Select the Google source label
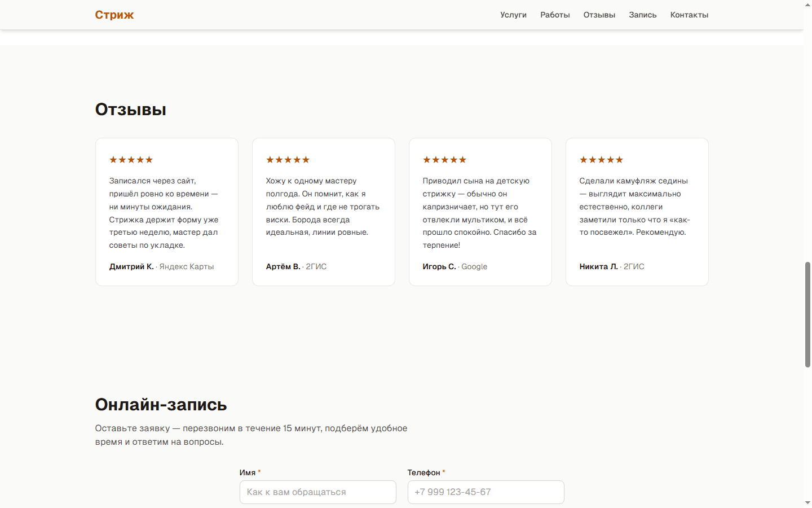812x508 pixels. pos(474,266)
